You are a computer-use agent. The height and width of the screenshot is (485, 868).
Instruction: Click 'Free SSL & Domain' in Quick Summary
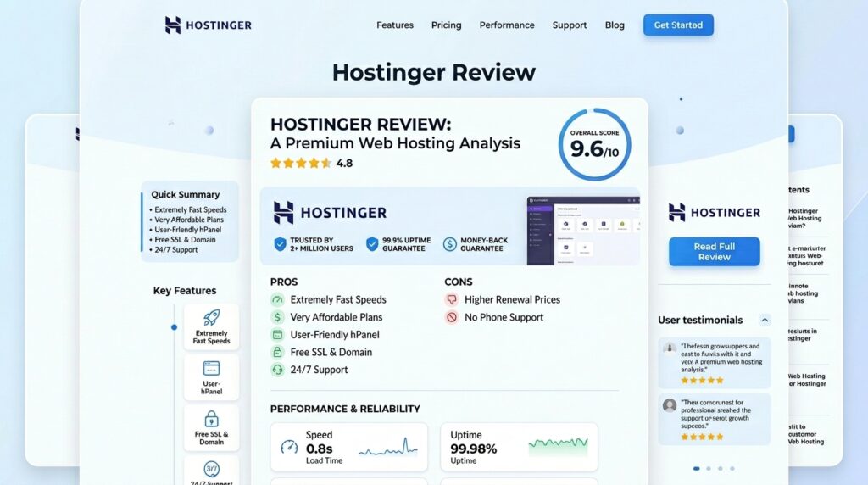pos(185,240)
